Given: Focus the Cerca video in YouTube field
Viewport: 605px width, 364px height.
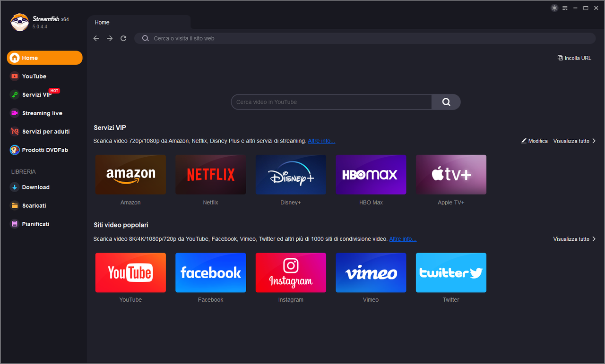Looking at the screenshot, I should click(331, 102).
